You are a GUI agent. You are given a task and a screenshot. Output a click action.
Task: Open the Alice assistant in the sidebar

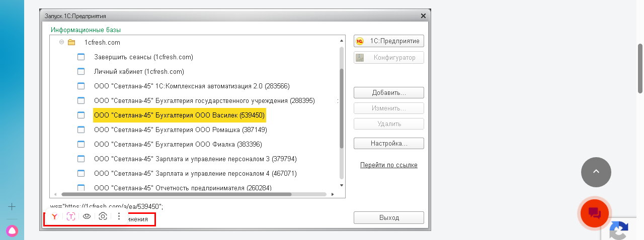coord(12,231)
